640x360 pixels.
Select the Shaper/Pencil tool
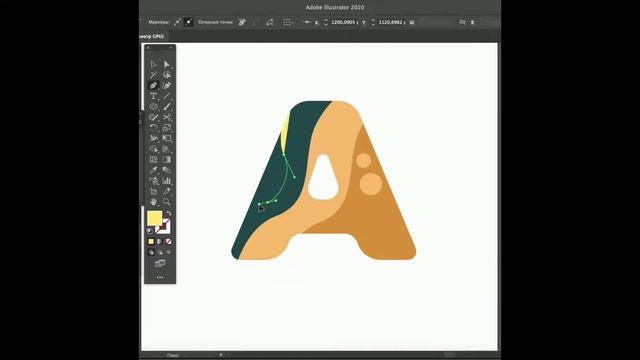coord(153,118)
